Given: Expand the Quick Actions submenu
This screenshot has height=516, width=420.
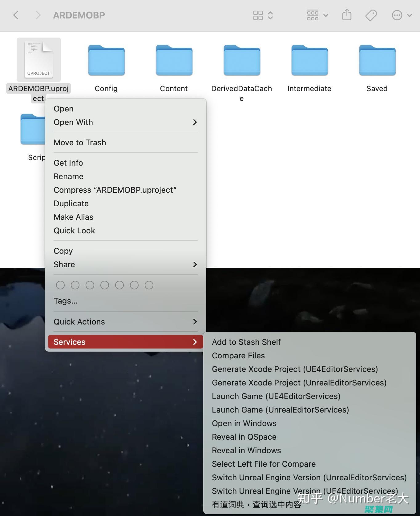Looking at the screenshot, I should click(125, 322).
